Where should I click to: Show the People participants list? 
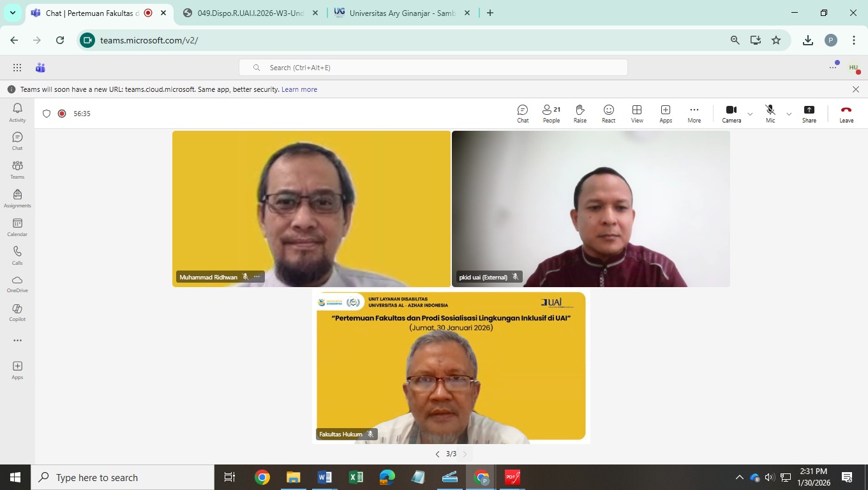coord(551,114)
